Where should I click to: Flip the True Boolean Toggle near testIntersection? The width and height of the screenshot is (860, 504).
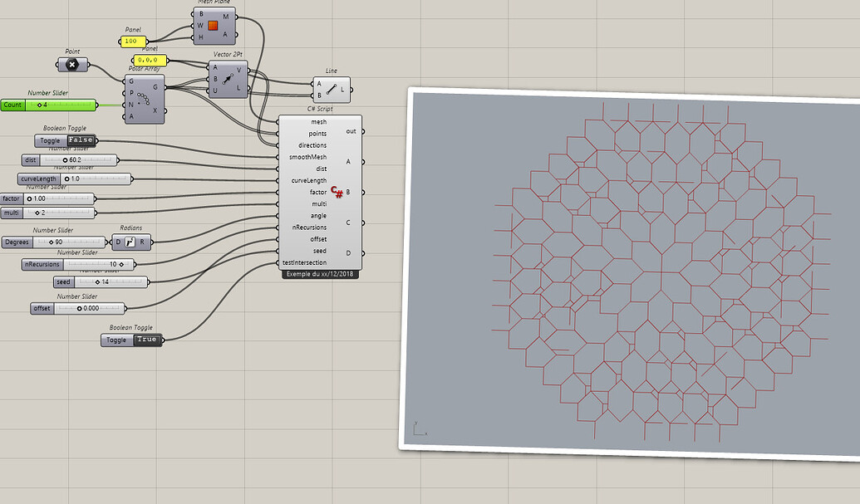148,340
